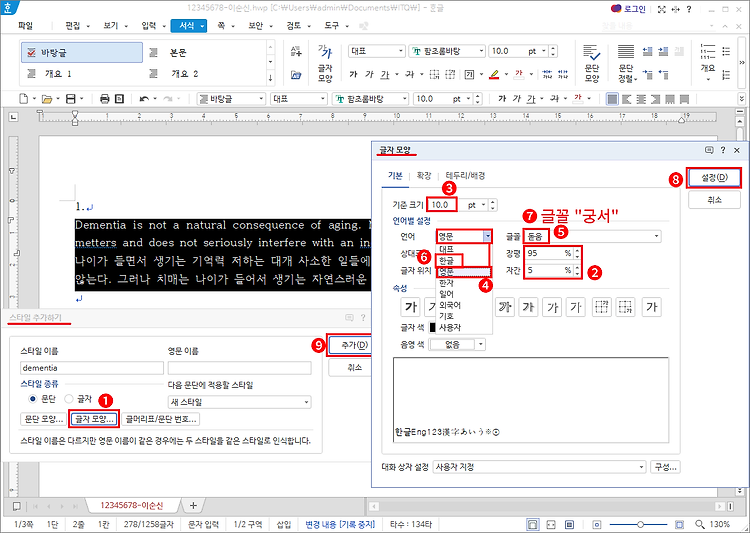Open the 음영 색 dropdown
This screenshot has height=533, width=750.
[481, 344]
